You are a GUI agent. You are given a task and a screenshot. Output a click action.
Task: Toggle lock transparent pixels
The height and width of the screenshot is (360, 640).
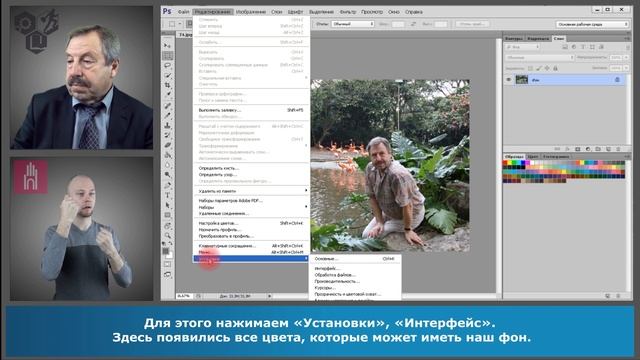pyautogui.click(x=530, y=68)
